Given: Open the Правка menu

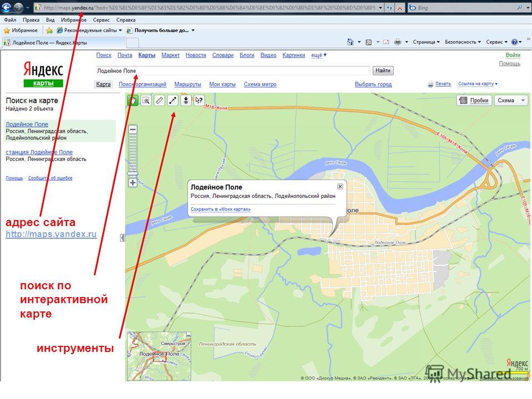Looking at the screenshot, I should [31, 20].
